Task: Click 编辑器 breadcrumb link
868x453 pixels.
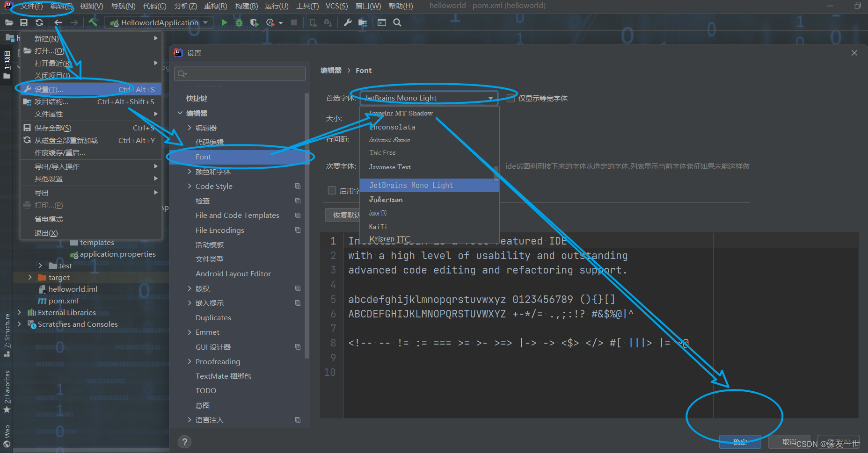Action: [331, 70]
